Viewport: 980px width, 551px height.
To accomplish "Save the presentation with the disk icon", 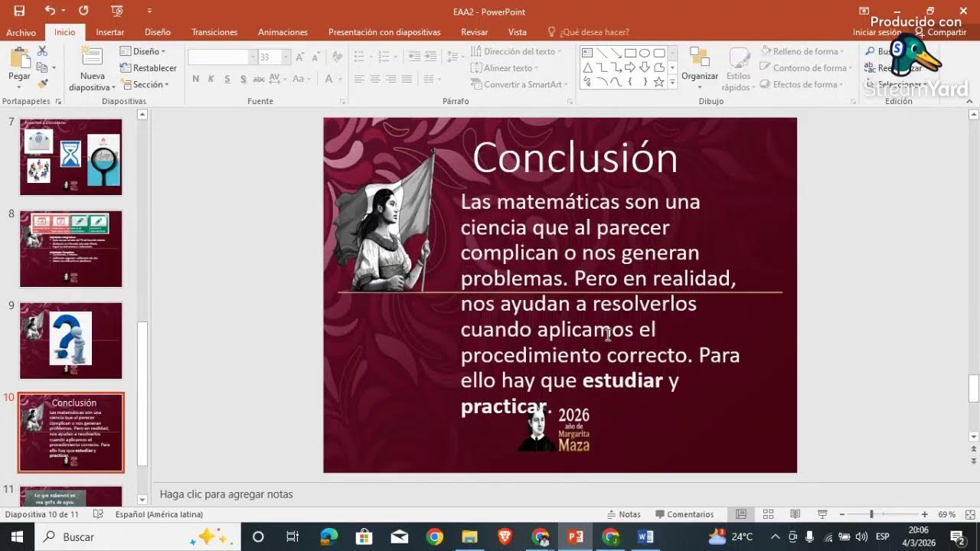I will [19, 11].
